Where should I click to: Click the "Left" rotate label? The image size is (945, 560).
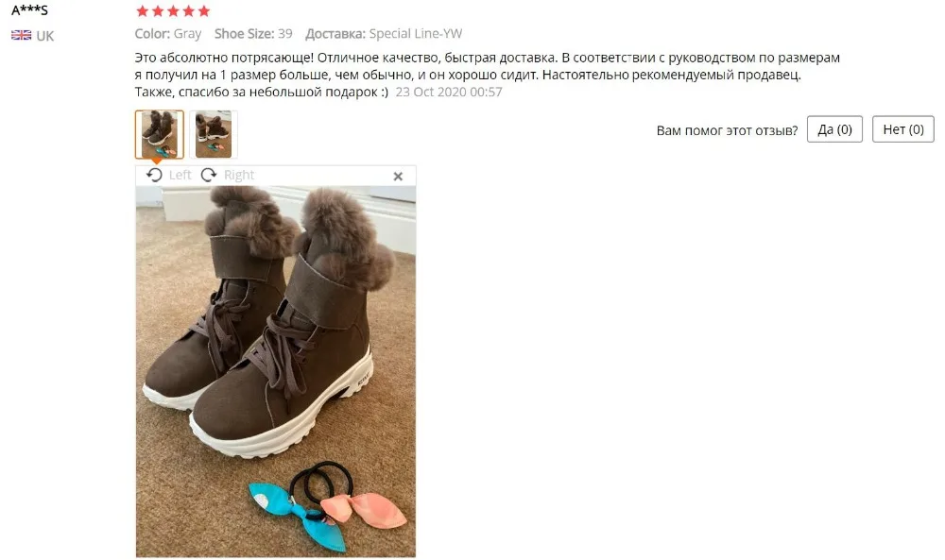pos(180,176)
